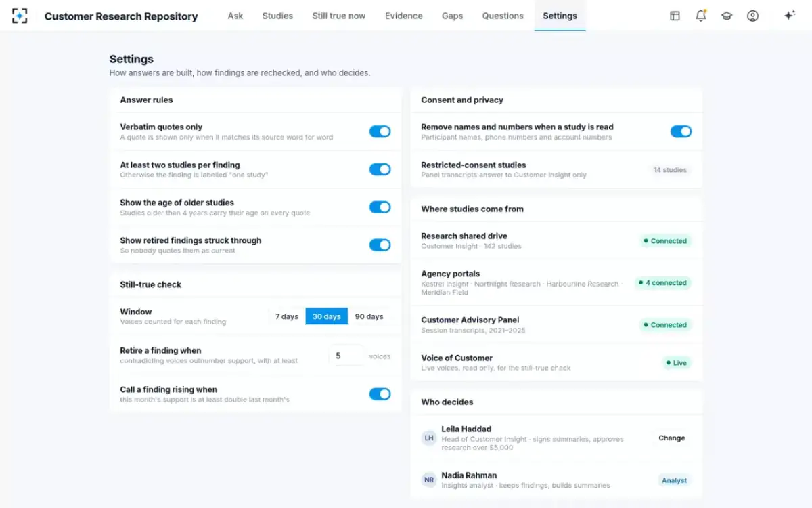This screenshot has width=812, height=508.
Task: Toggle Show retired findings struck through
Action: pyautogui.click(x=380, y=245)
